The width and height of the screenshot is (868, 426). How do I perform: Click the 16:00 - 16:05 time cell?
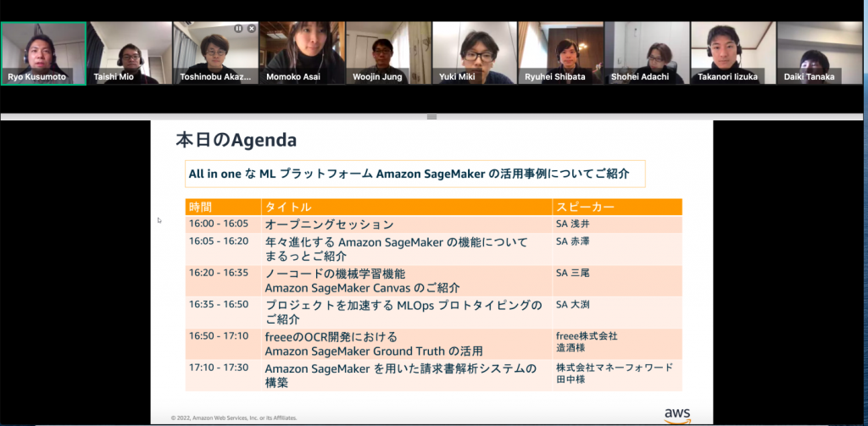tap(223, 224)
